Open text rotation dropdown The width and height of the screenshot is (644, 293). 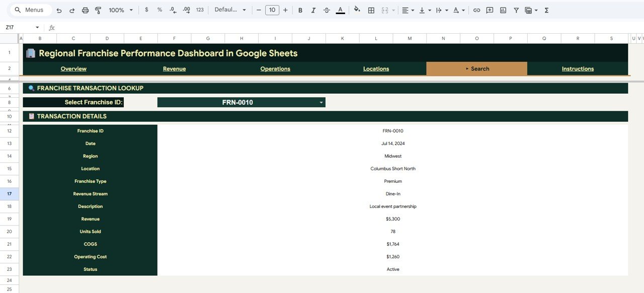[x=458, y=10]
